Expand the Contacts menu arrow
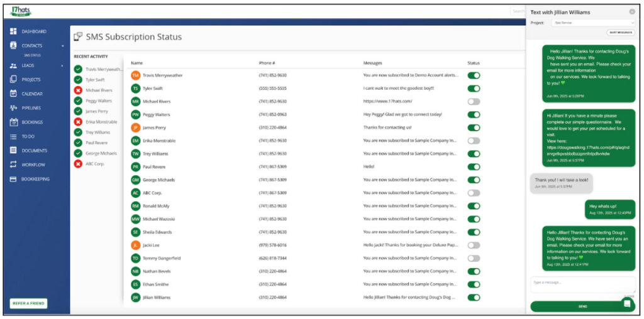 (62, 46)
